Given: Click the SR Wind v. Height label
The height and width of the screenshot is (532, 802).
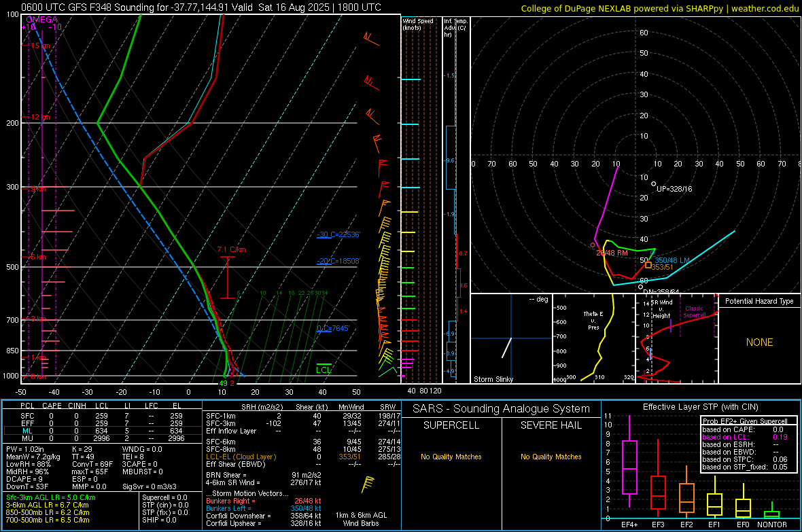Looking at the screenshot, I should click(661, 309).
